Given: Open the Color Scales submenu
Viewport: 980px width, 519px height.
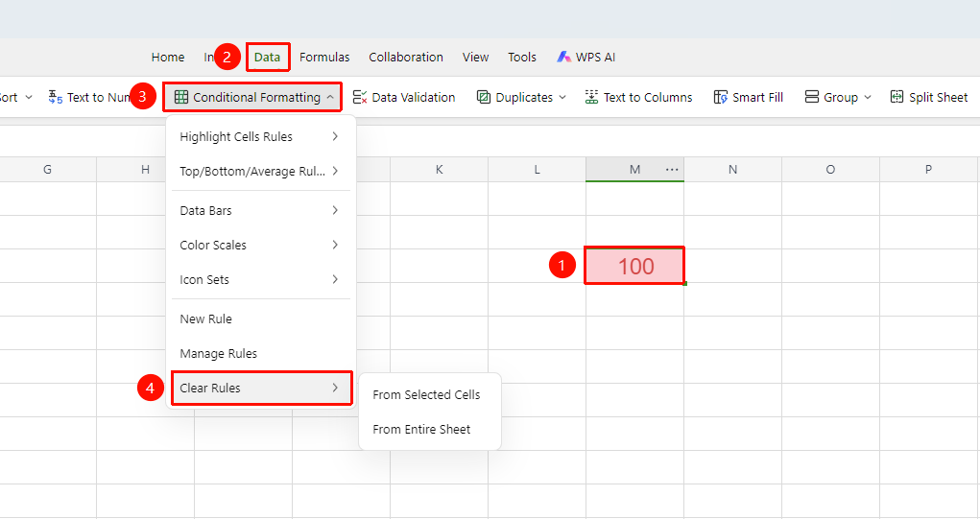Looking at the screenshot, I should pos(260,245).
